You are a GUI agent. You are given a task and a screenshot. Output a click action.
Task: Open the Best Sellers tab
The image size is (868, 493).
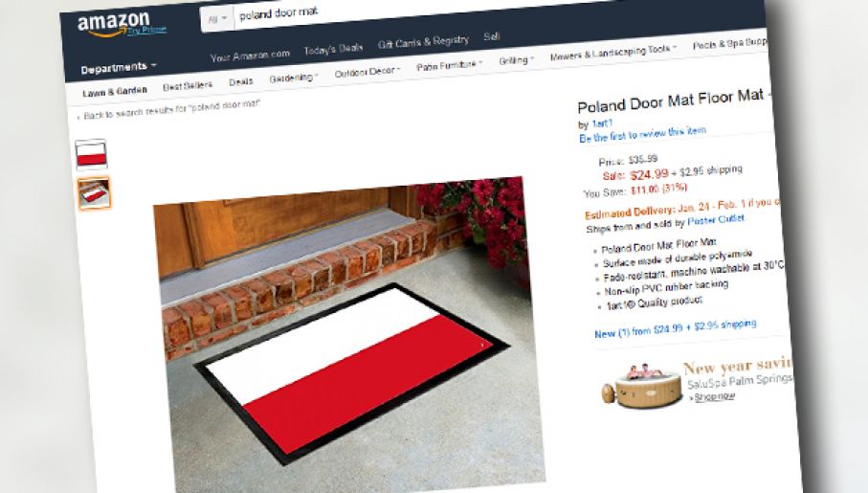188,86
